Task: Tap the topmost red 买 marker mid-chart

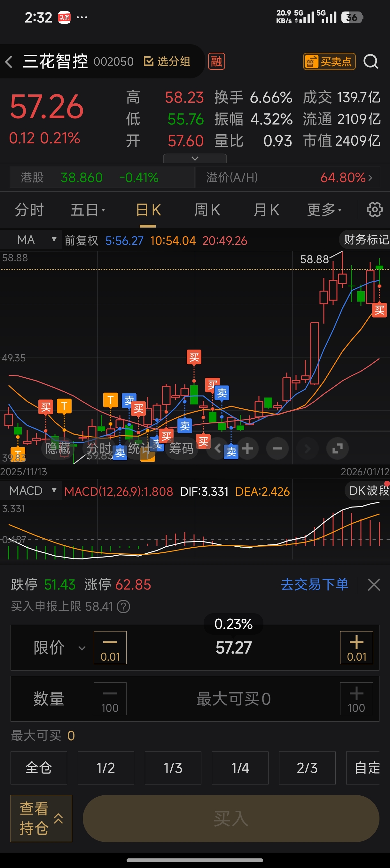Action: pos(194,357)
